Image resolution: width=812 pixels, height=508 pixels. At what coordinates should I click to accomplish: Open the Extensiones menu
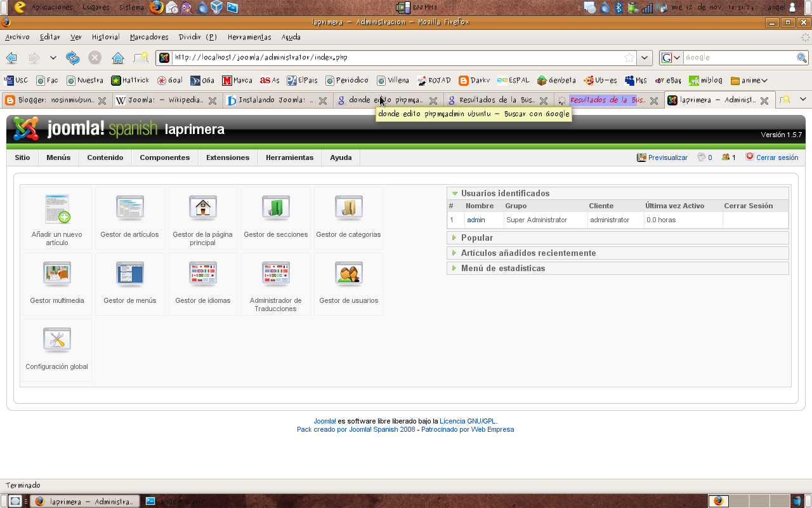tap(228, 157)
